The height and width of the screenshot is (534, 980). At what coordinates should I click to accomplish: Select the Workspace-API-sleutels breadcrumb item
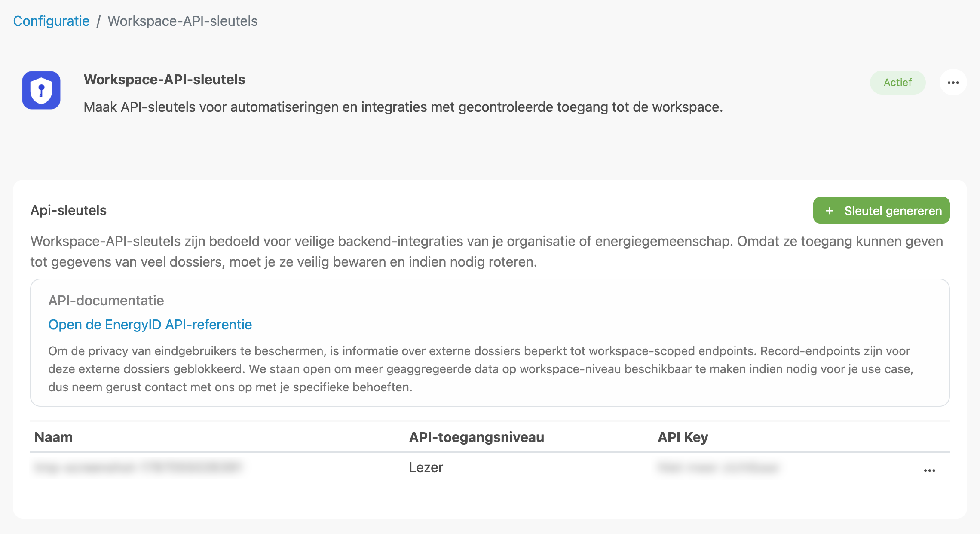coord(182,21)
